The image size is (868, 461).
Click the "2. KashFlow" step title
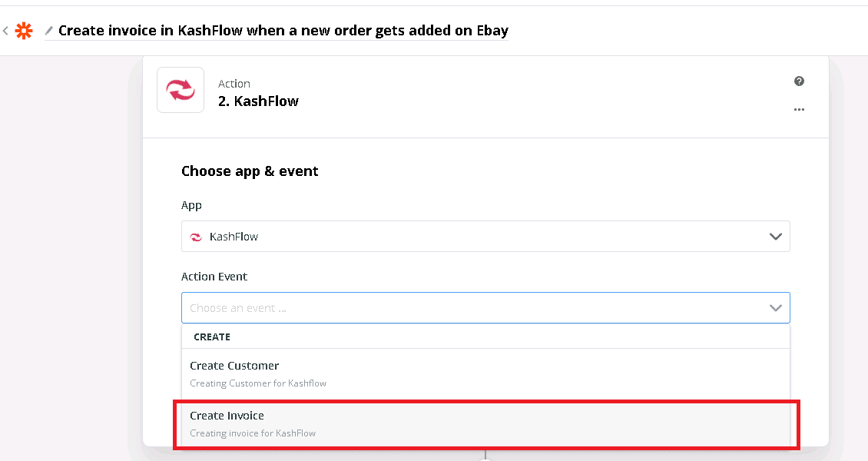[x=258, y=101]
